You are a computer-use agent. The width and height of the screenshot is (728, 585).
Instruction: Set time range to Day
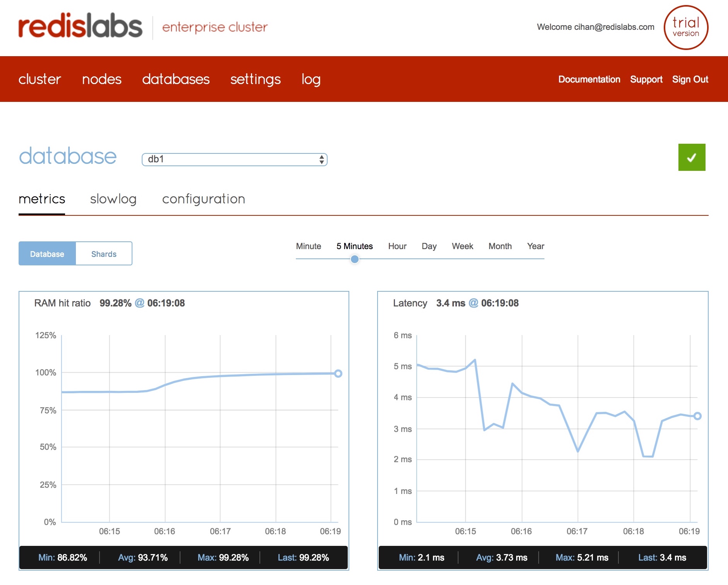pos(429,246)
